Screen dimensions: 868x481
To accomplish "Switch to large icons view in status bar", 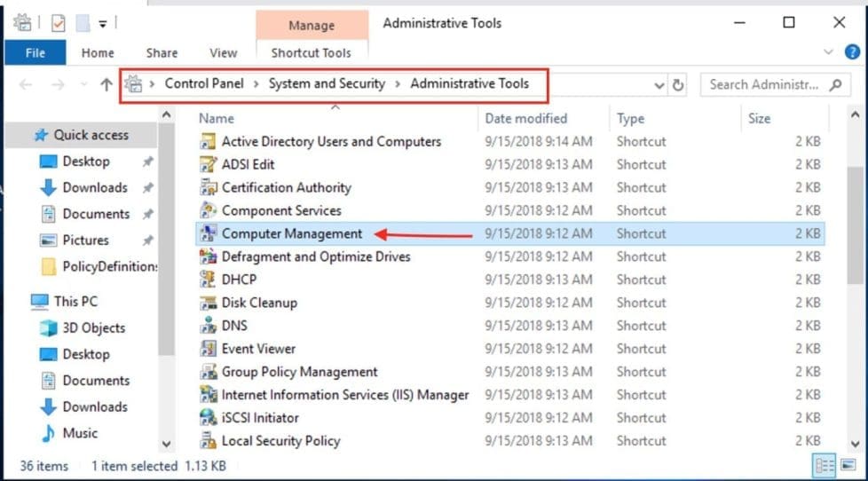I will [x=848, y=466].
